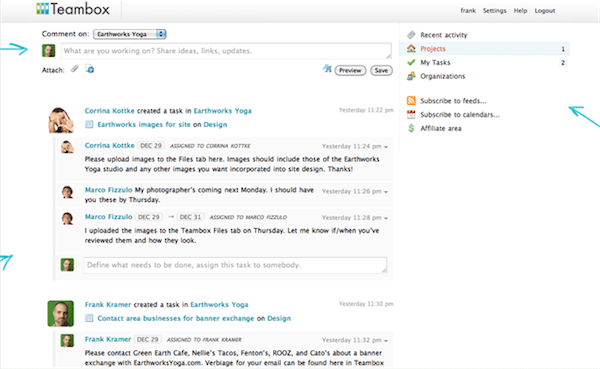
Task: Click DEC 29 date tag on Frank's comment
Action: point(148,340)
